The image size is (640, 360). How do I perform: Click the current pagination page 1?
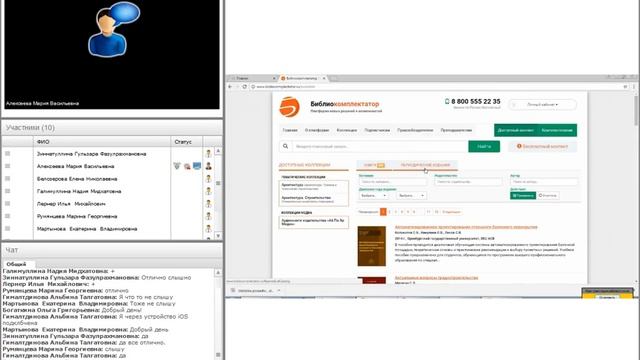[383, 212]
